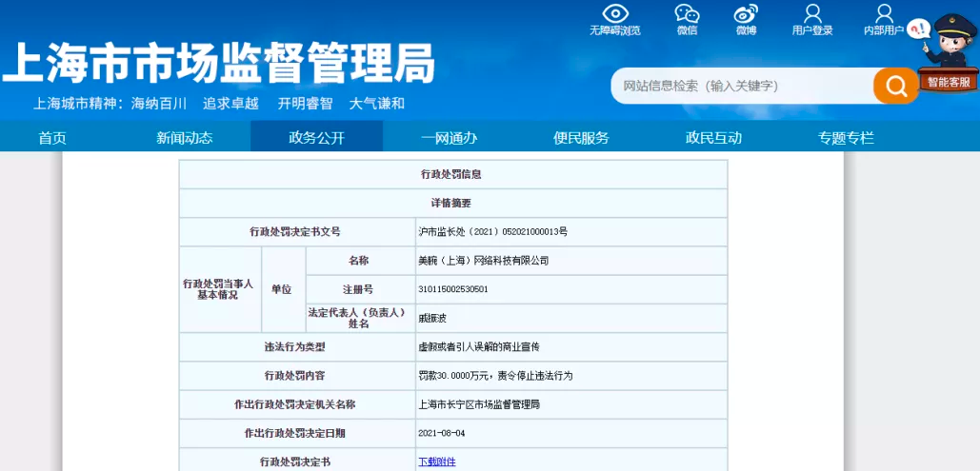Image resolution: width=980 pixels, height=471 pixels.
Task: Click the 无障碍浏览 text label
Action: (615, 30)
